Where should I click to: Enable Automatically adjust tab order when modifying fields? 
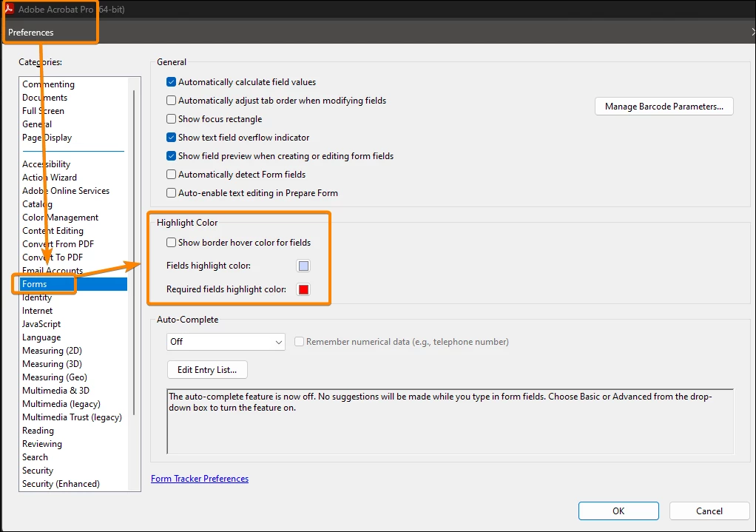(x=171, y=101)
